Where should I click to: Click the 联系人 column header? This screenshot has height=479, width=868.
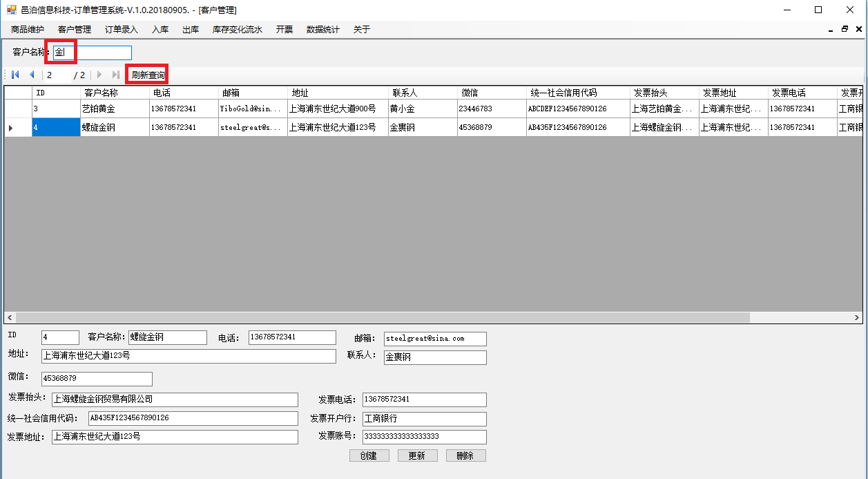423,93
